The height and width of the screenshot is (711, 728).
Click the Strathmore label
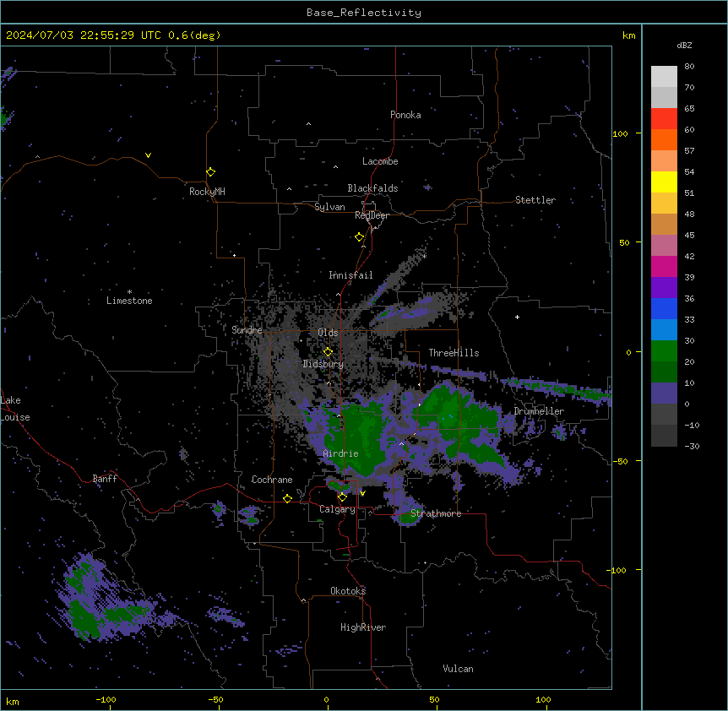[436, 513]
